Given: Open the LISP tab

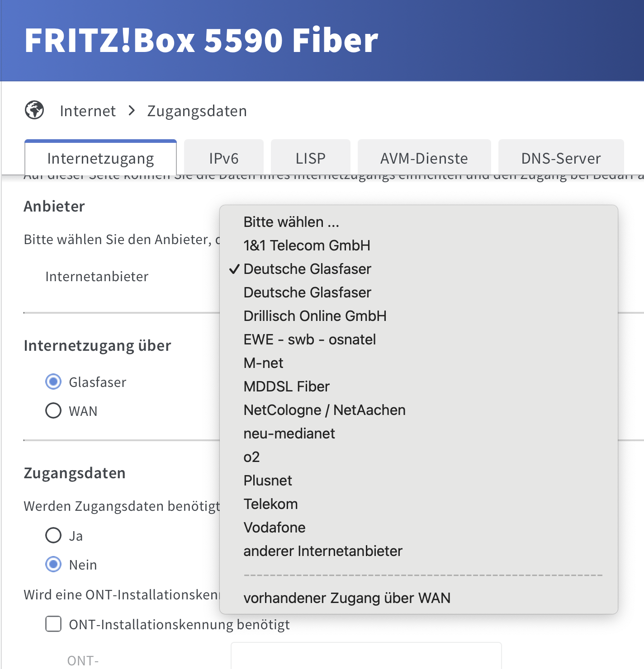Looking at the screenshot, I should coord(311,158).
